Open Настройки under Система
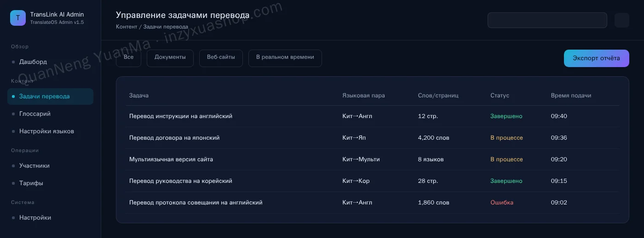 (50, 218)
